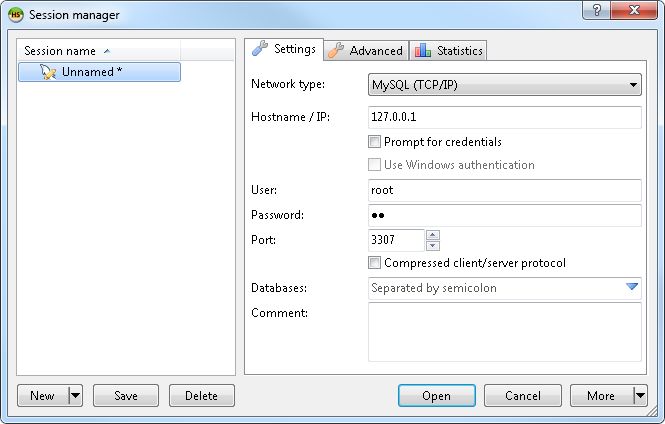Decrease the port number with down arrow
This screenshot has width=665, height=424.
pos(433,245)
